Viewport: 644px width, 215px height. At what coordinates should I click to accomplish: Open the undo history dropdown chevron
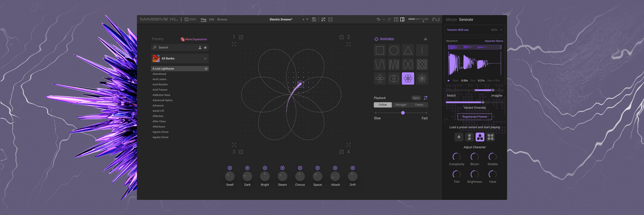coord(383,19)
